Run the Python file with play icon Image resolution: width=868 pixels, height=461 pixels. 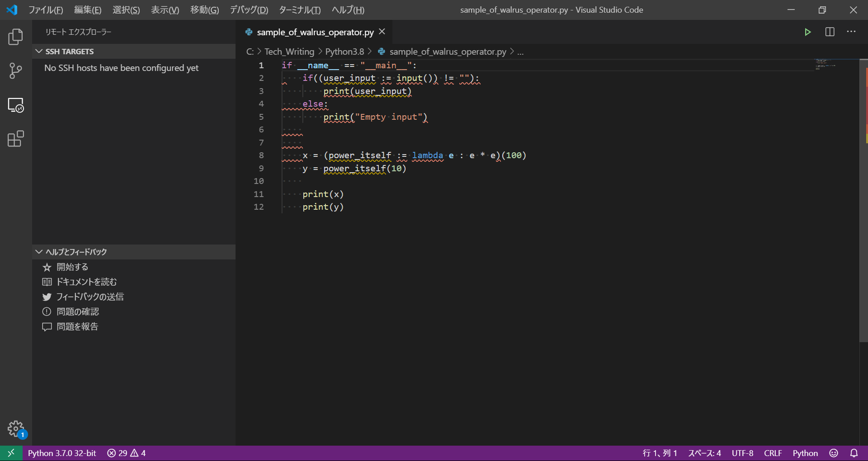(x=807, y=32)
